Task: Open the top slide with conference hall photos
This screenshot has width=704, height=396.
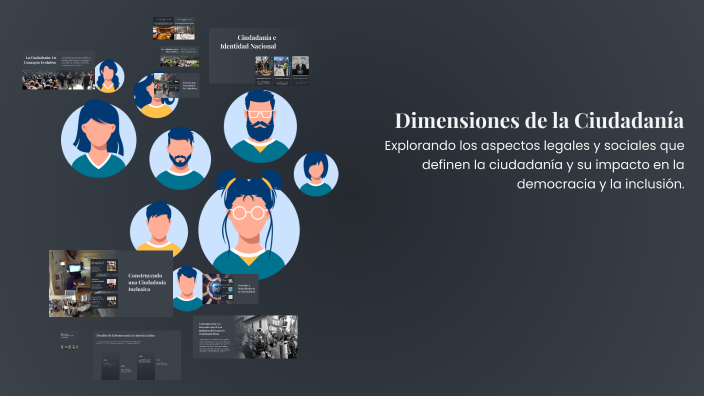Action: click(x=174, y=29)
